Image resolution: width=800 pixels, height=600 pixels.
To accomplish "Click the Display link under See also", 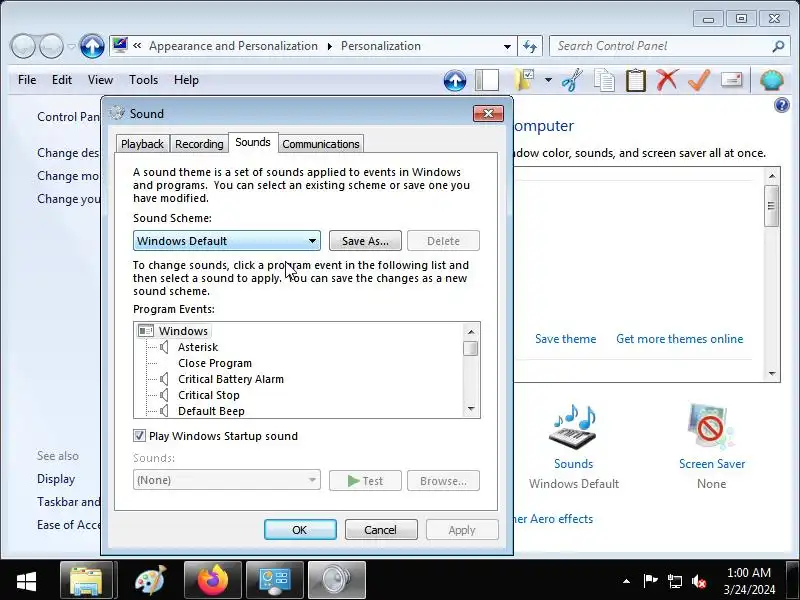I will click(x=56, y=479).
